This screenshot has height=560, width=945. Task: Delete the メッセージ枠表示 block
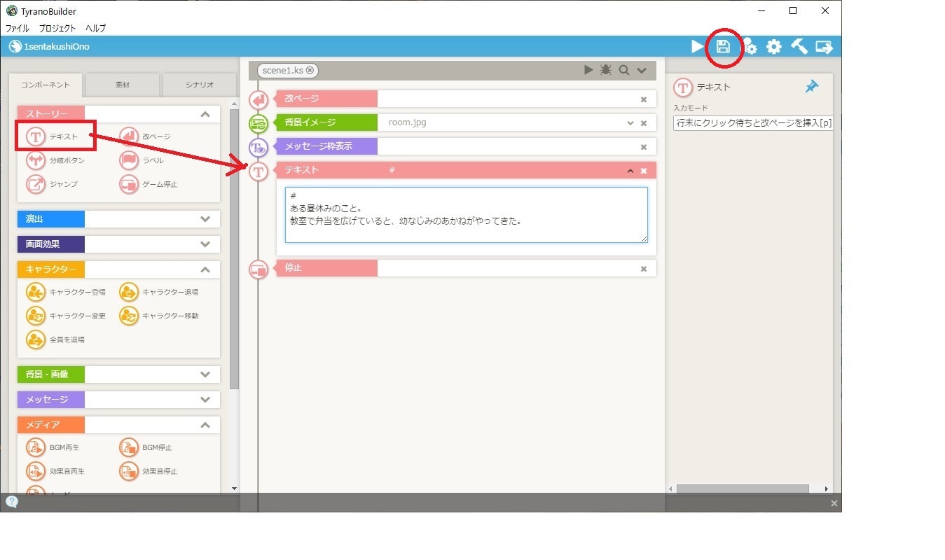(x=644, y=147)
